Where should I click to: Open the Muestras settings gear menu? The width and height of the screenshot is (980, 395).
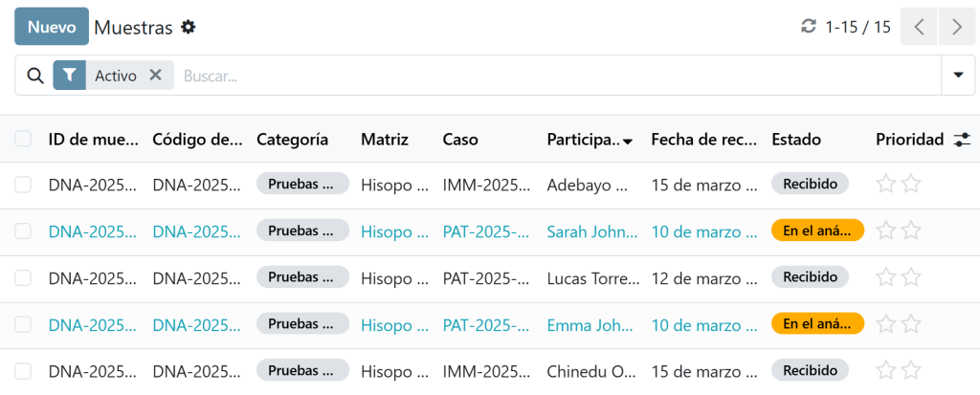(x=189, y=27)
